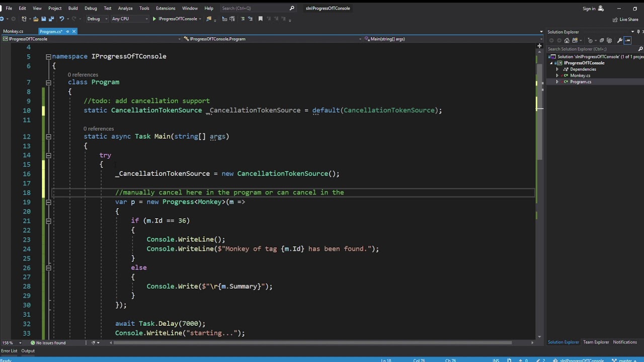This screenshot has width=644, height=362.
Task: Click the Open File folder icon
Action: [35, 19]
